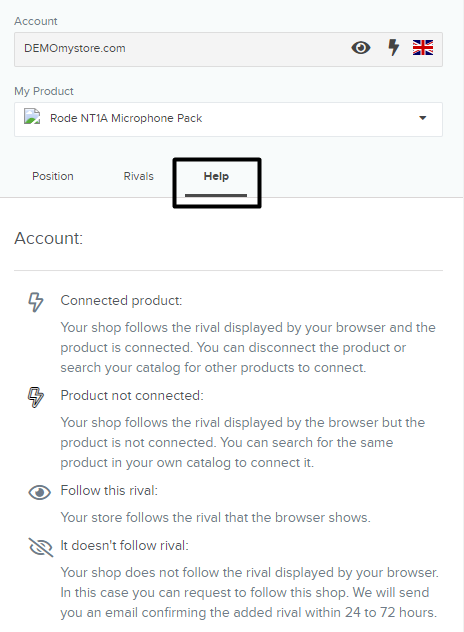Click the Product not connected bolt icon

pos(36,397)
